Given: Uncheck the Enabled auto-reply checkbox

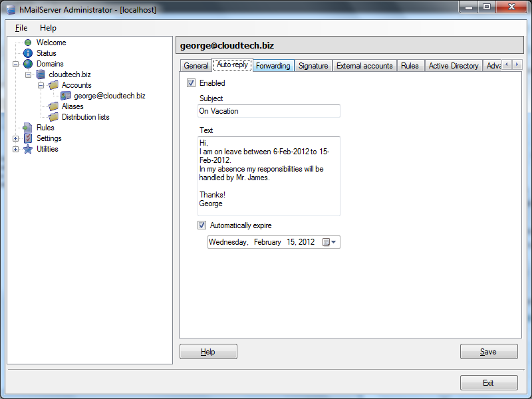Looking at the screenshot, I should [x=191, y=82].
